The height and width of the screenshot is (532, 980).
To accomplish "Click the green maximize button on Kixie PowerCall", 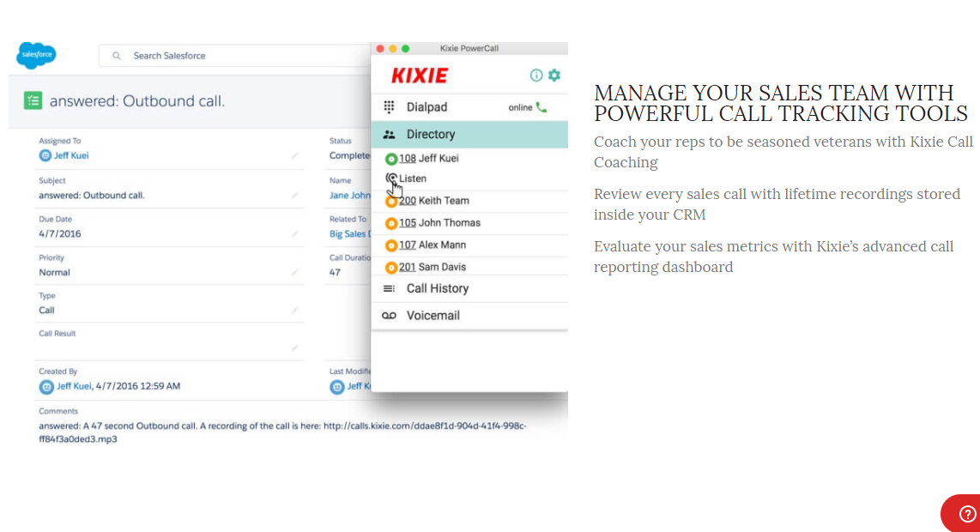I will click(x=405, y=49).
